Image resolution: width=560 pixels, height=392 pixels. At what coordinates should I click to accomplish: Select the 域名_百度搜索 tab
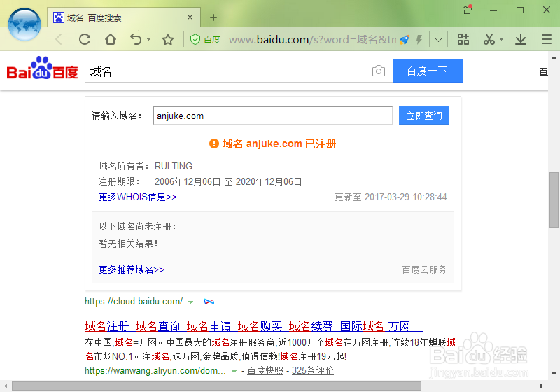[x=124, y=17]
